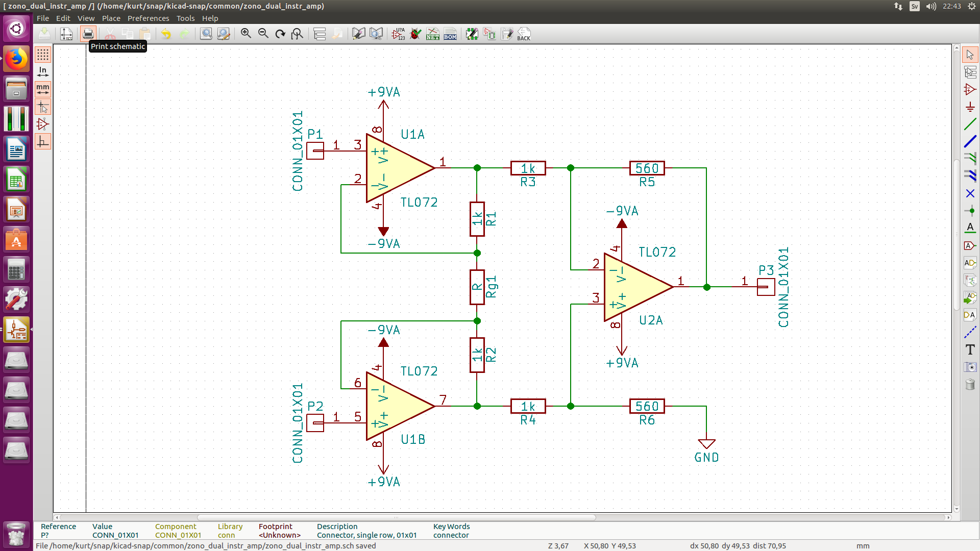Viewport: 980px width, 551px height.
Task: Open system volume indicator
Action: coord(931,6)
